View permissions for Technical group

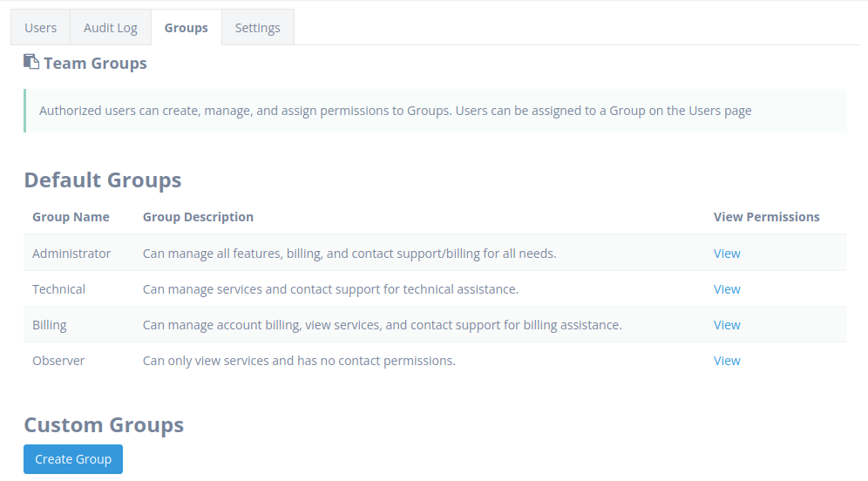727,289
